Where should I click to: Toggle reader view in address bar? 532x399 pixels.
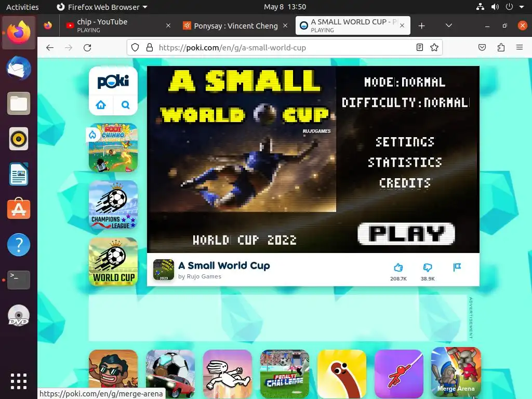point(420,47)
